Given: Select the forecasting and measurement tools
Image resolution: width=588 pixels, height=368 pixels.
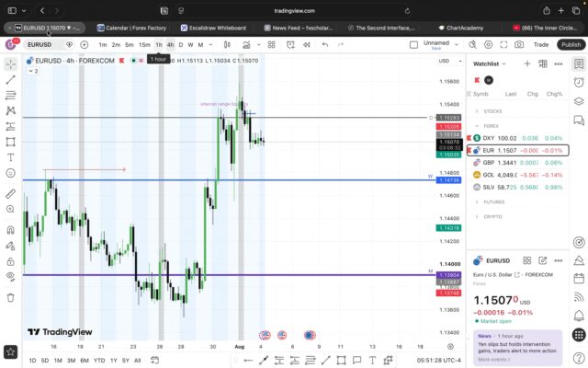Looking at the screenshot, I should pyautogui.click(x=10, y=127).
